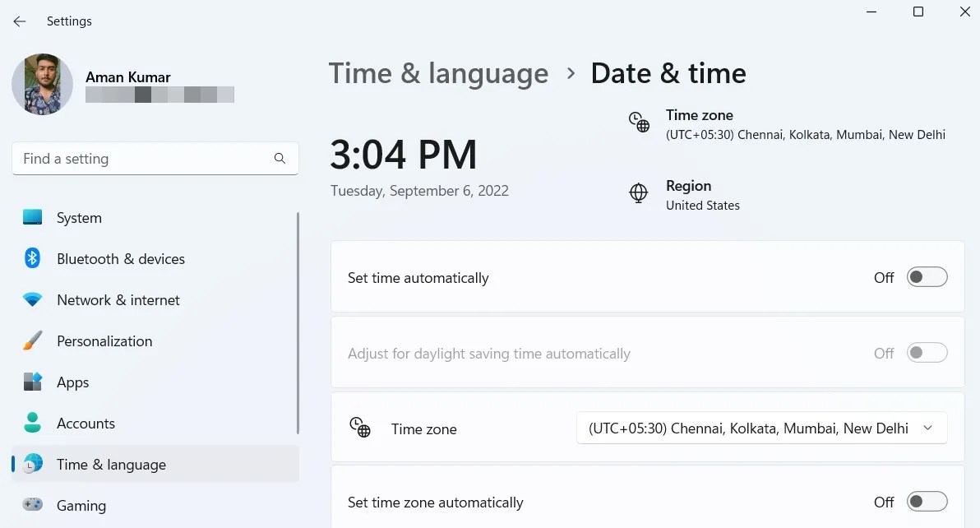
Task: Toggle Adjust for daylight saving time switch
Action: [927, 354]
